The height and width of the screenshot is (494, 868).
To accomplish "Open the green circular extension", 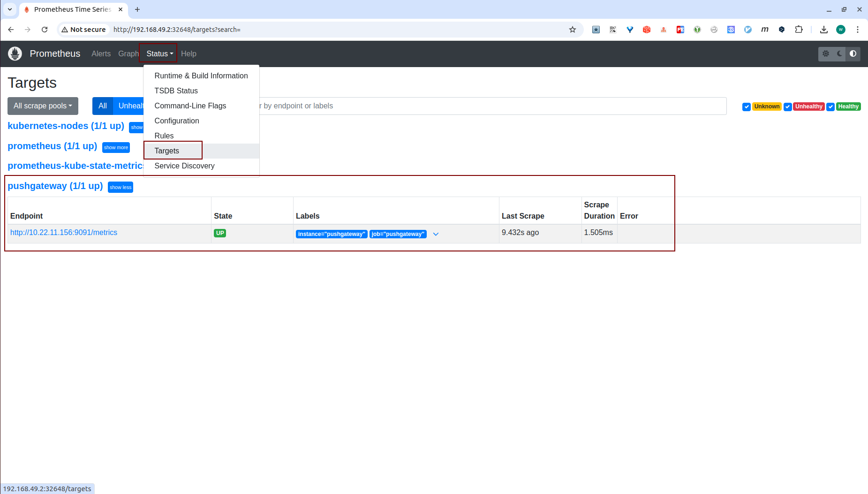I will click(697, 30).
